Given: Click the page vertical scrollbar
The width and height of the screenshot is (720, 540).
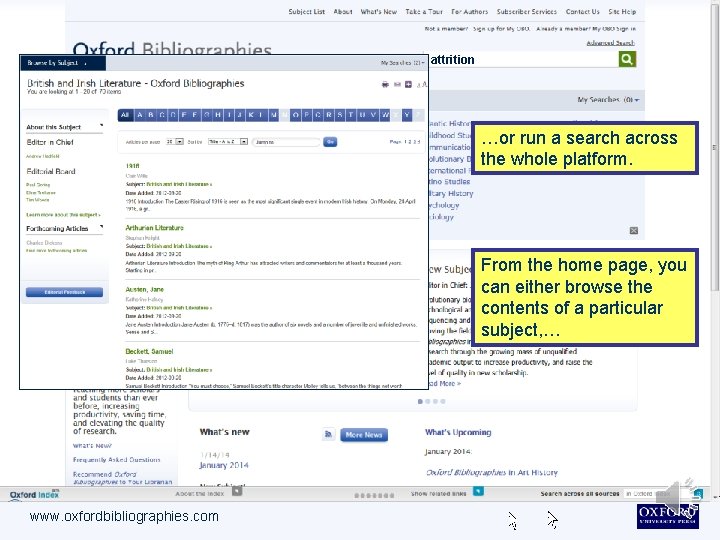Looking at the screenshot, I should (715, 147).
